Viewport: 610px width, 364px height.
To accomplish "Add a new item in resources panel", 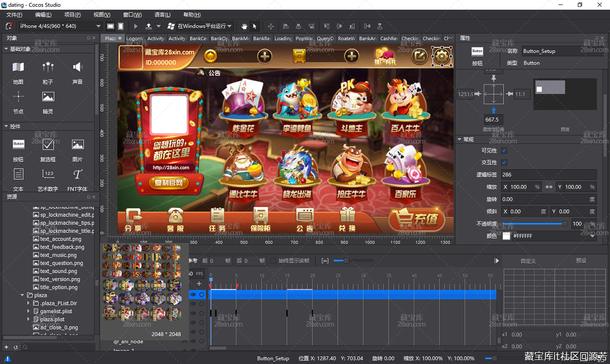I will 7,347.
